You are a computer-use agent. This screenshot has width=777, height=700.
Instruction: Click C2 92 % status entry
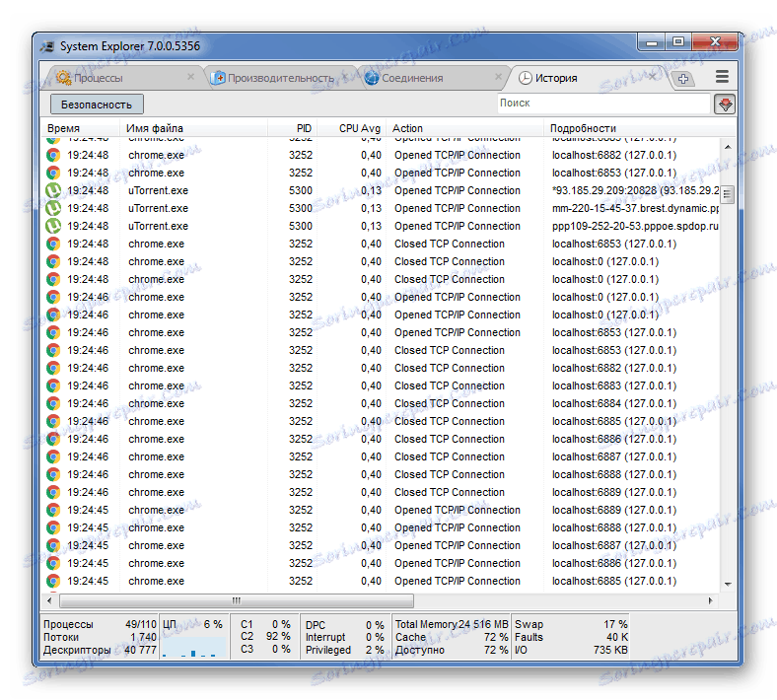(x=265, y=636)
